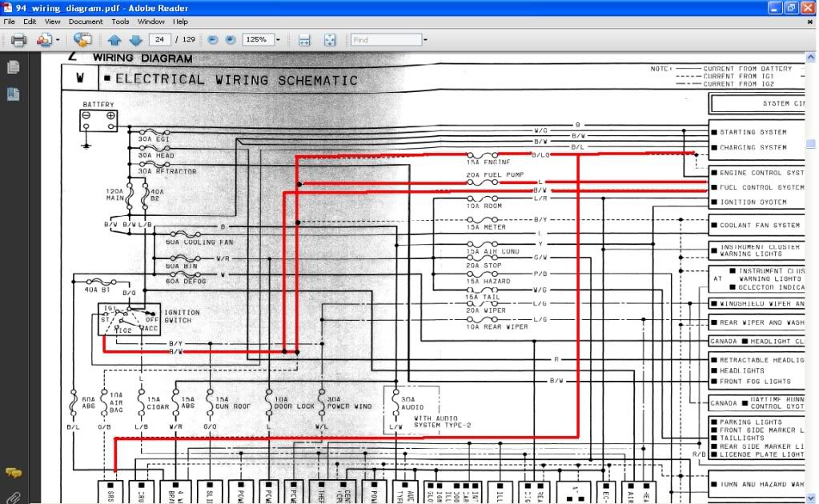819x504 pixels.
Task: Click inside the Find text box
Action: tap(386, 40)
